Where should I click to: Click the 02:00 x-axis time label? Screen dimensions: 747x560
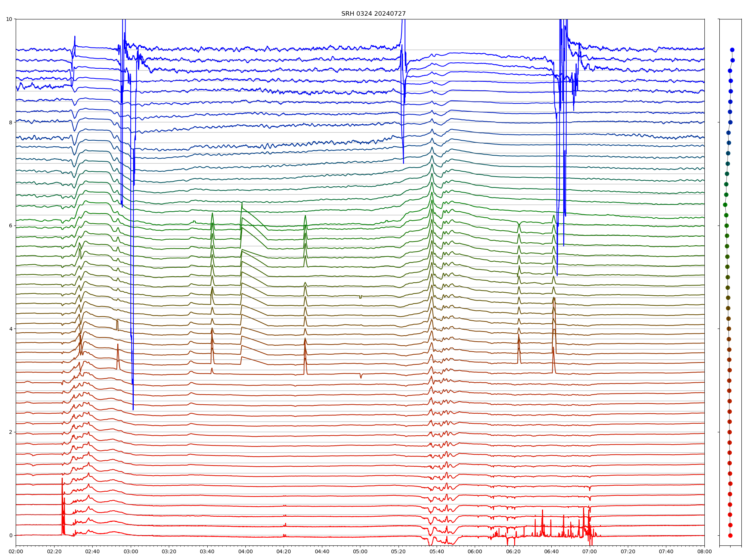tap(16, 551)
